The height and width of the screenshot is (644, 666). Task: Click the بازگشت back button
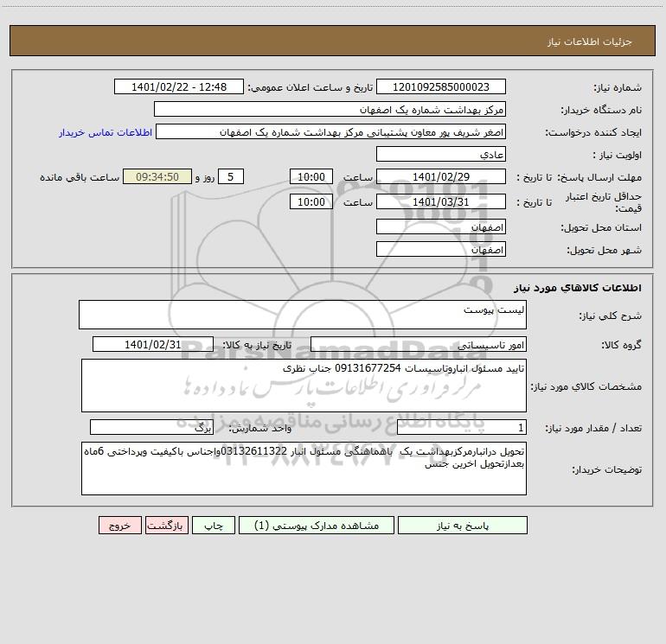point(166,525)
